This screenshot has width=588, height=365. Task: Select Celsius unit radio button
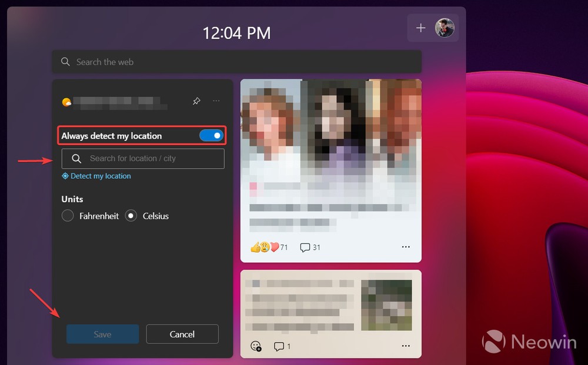tap(131, 216)
